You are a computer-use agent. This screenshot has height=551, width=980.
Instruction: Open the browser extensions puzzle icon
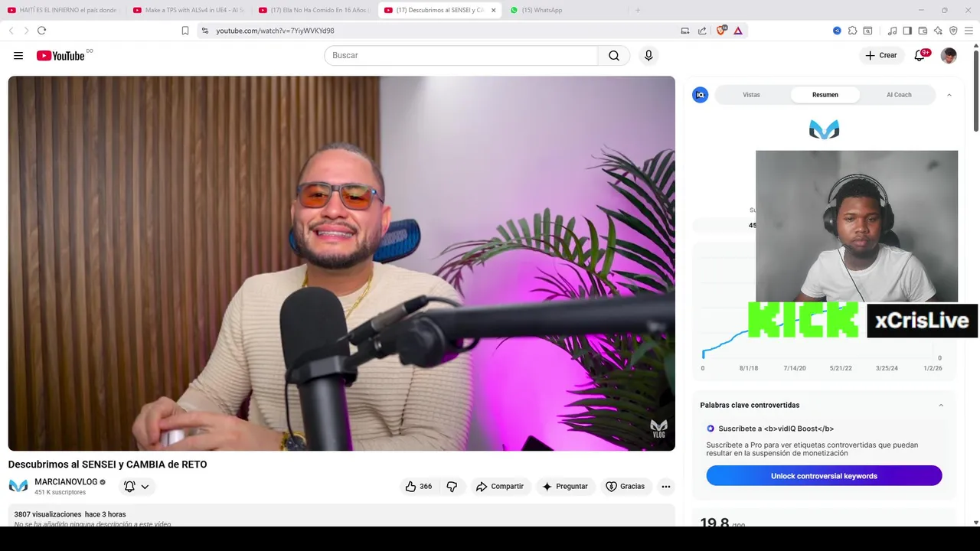pyautogui.click(x=852, y=31)
